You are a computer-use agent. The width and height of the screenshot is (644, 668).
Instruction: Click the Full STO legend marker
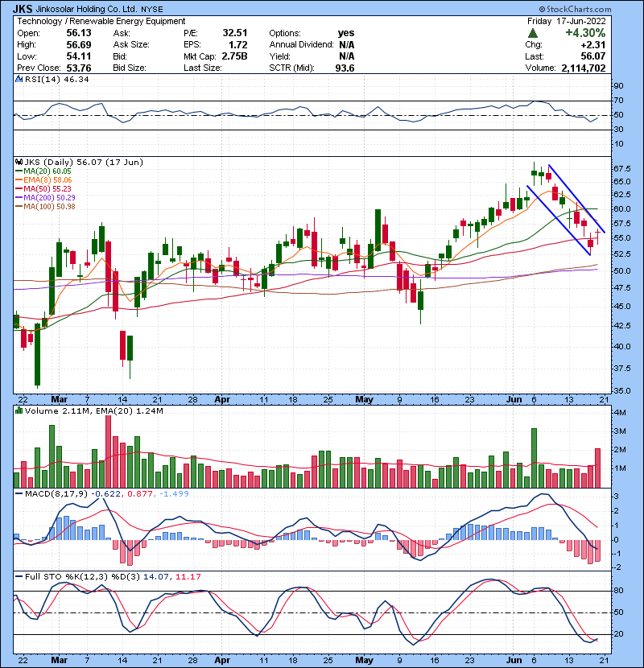[x=18, y=577]
